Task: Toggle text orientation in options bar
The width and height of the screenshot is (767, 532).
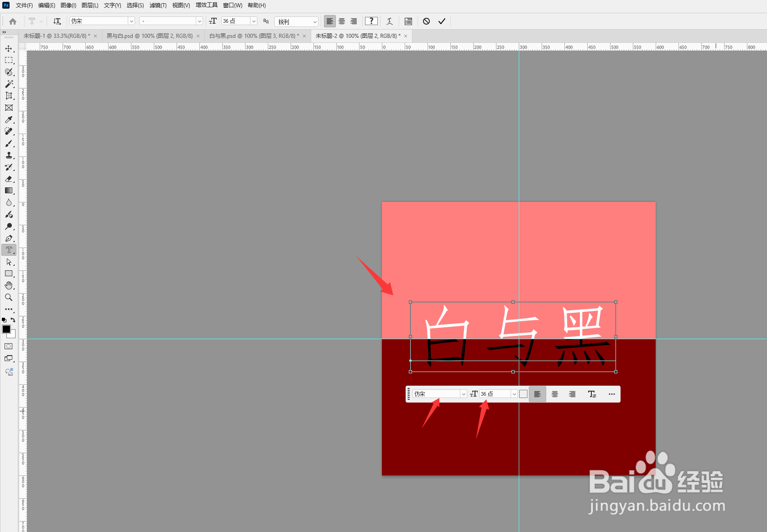Action: coord(57,21)
